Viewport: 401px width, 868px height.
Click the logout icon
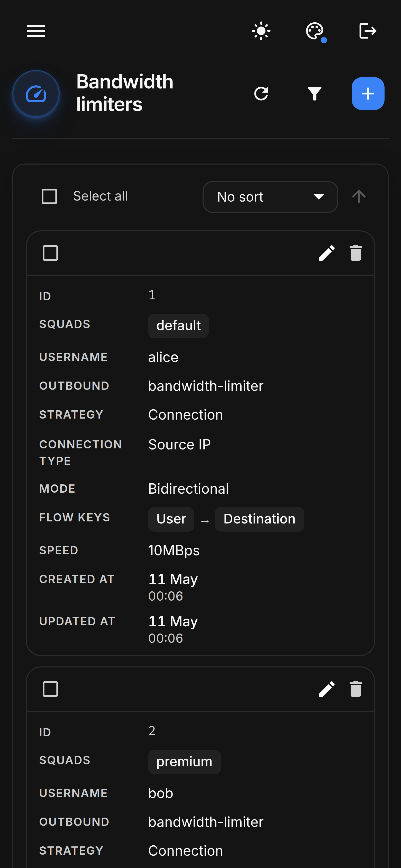368,31
